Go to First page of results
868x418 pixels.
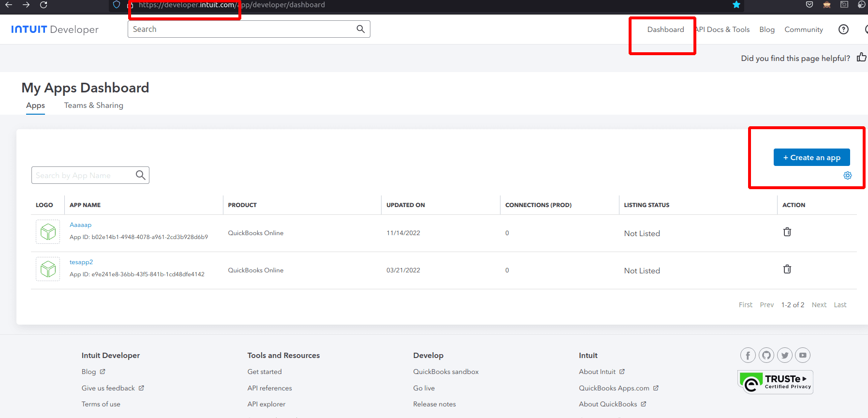pos(746,305)
